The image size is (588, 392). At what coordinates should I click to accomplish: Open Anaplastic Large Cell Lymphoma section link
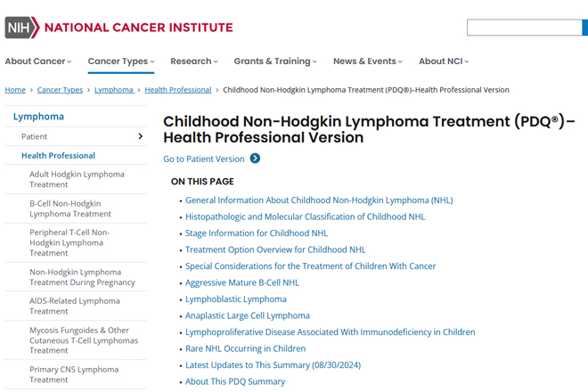point(248,316)
